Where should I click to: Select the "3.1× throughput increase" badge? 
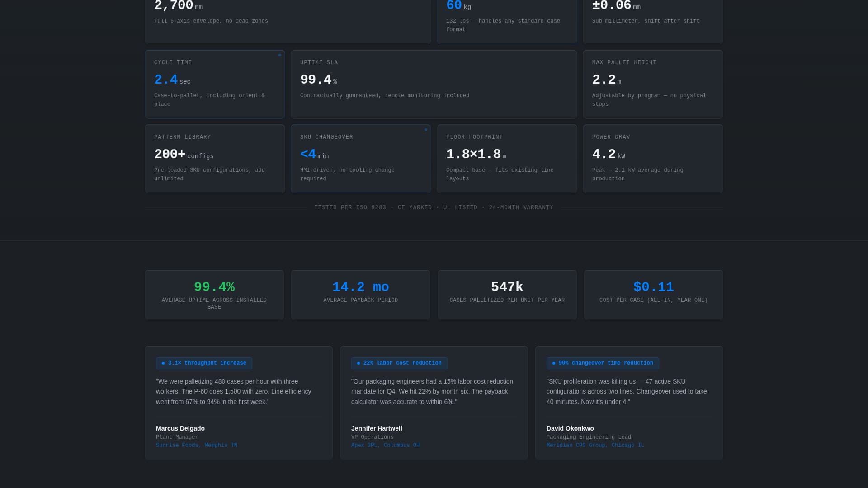(204, 363)
